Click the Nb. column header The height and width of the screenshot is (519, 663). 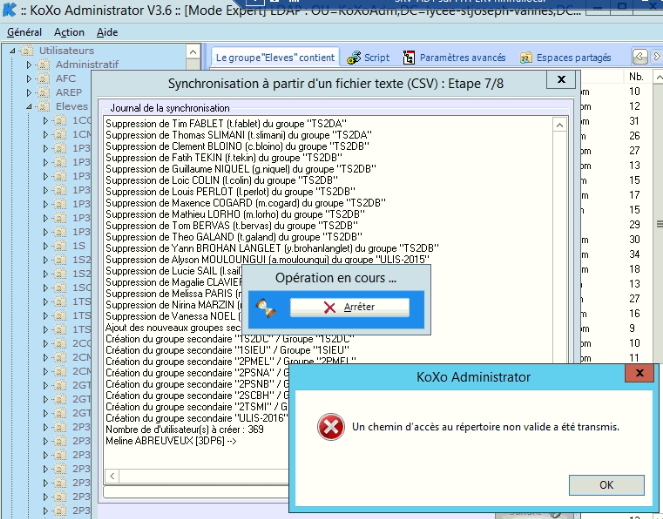[x=636, y=77]
